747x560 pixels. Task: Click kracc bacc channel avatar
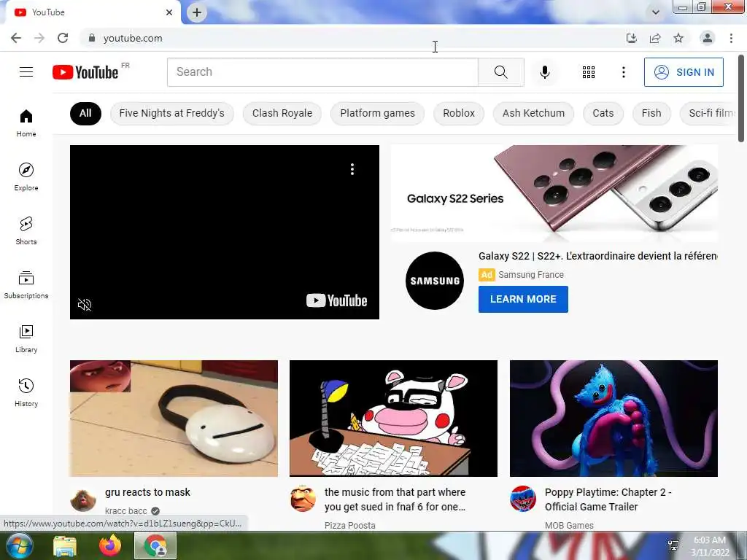[x=83, y=499]
